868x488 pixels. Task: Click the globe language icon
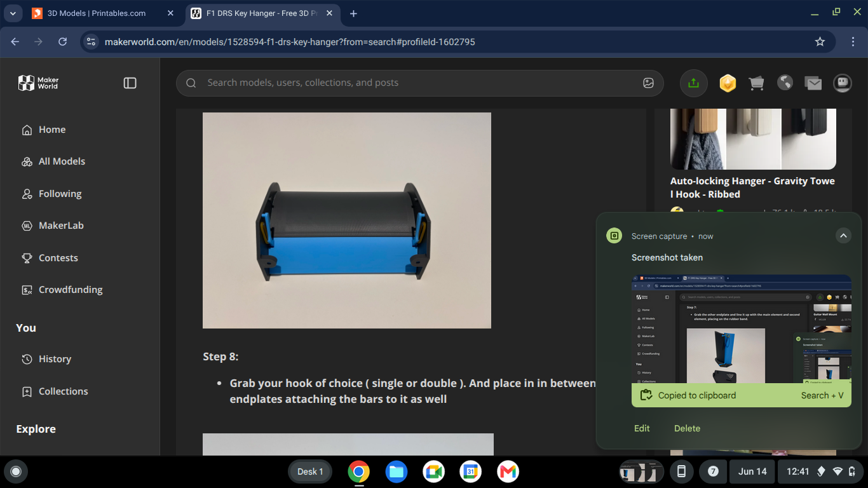tap(785, 83)
